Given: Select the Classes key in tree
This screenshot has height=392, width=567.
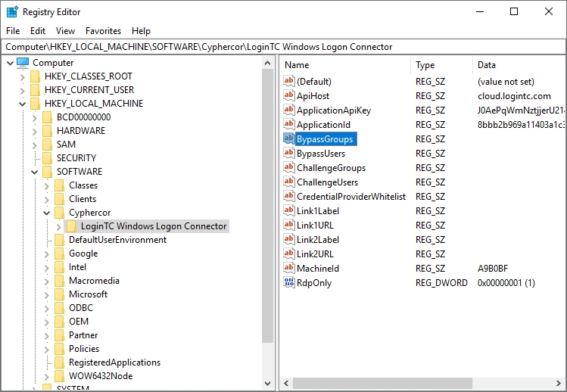Looking at the screenshot, I should (83, 185).
